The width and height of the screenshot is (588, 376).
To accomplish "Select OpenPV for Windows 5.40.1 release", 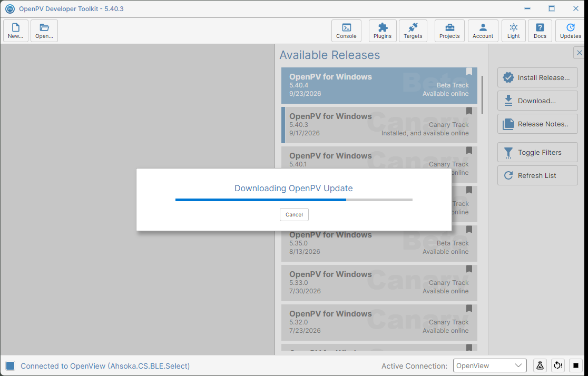I will 379,157.
